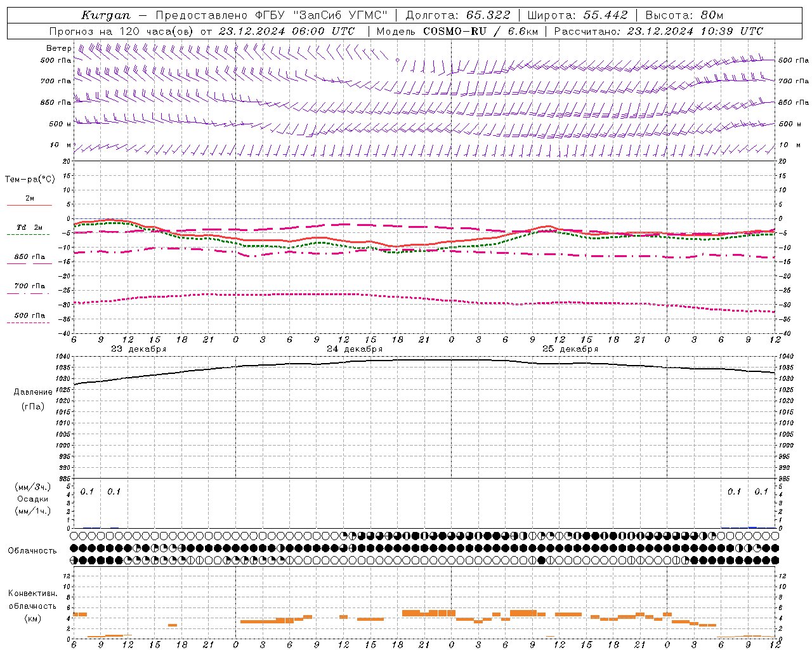Click Модель COSMO-RU / 6.6км label
Viewport: 812px width, 650px height.
(x=457, y=31)
